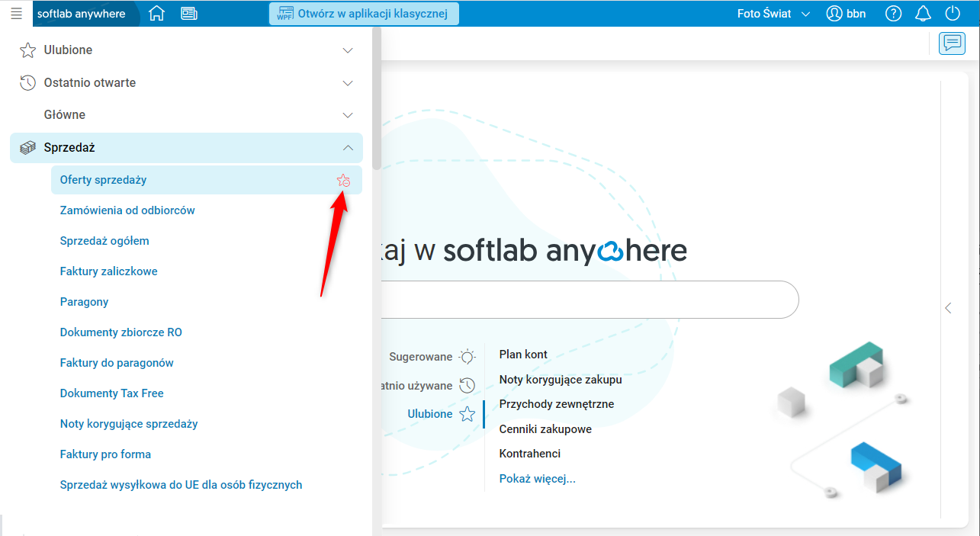This screenshot has width=980, height=536.
Task: Open Faktury do paragonów
Action: (117, 363)
